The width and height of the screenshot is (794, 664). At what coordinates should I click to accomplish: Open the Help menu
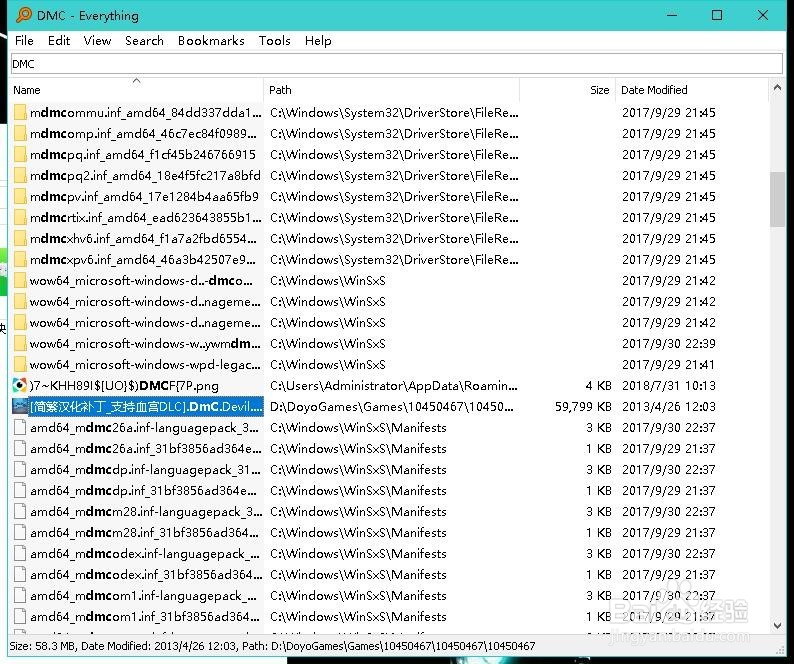coord(318,41)
